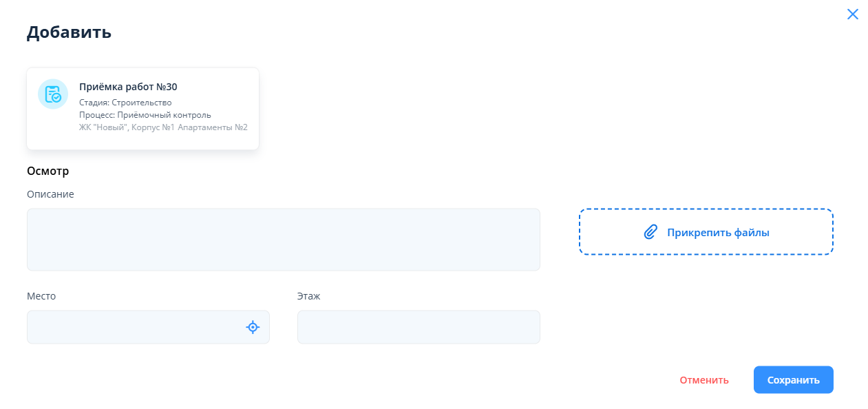
Task: Focus the Этаж input field
Action: coord(418,327)
